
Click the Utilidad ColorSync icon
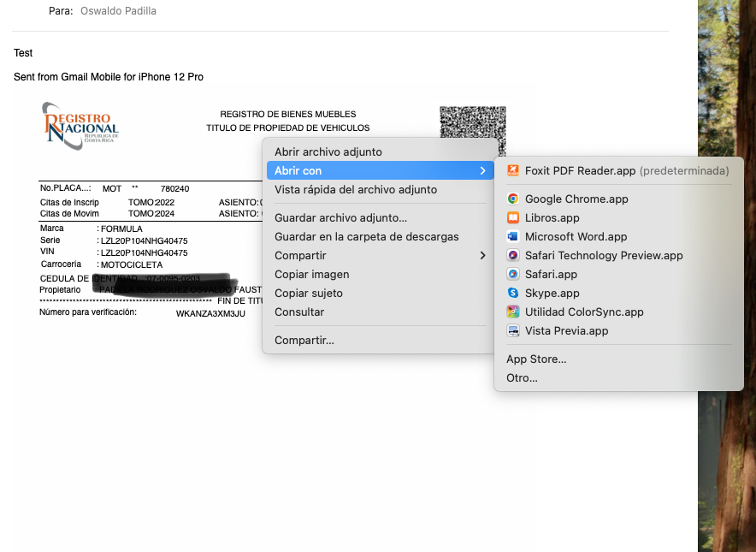(513, 312)
